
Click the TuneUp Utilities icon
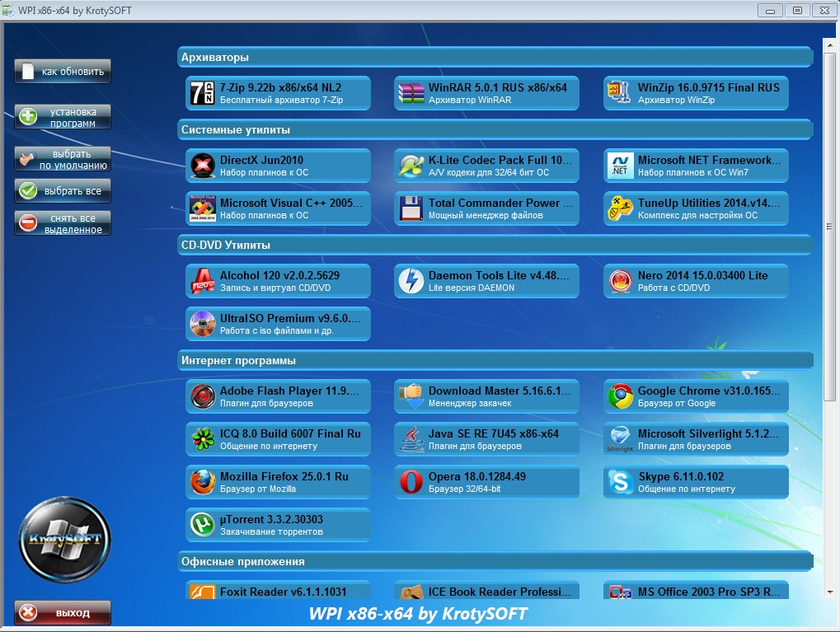pyautogui.click(x=620, y=208)
